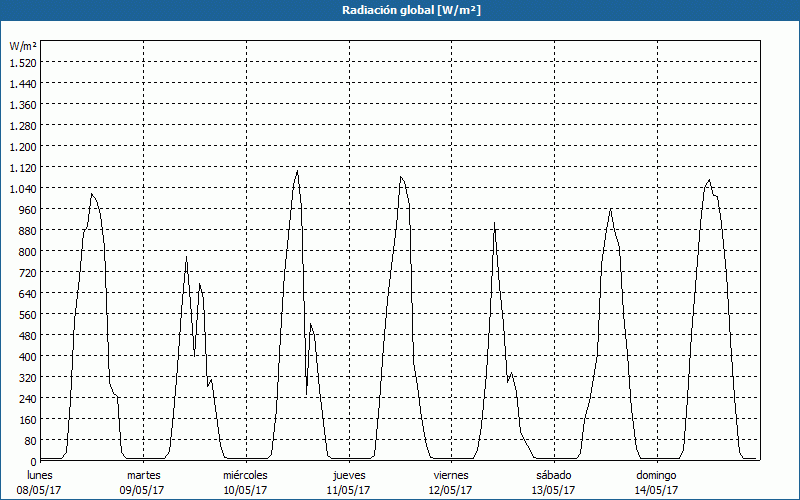Viewport: 800px width, 500px height.
Task: Click the W/m² unit label above the axis
Action: pyautogui.click(x=23, y=46)
